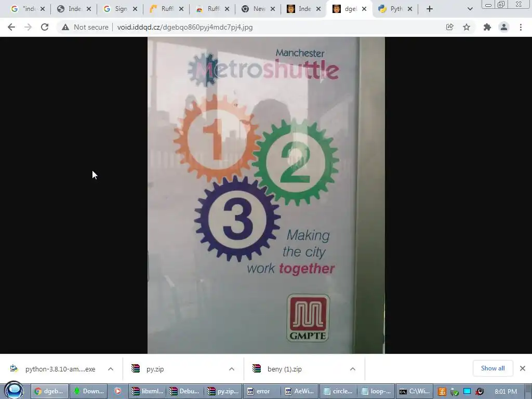Viewport: 532px width, 399px height.
Task: Click the 8:01 PM clock
Action: pyautogui.click(x=506, y=392)
